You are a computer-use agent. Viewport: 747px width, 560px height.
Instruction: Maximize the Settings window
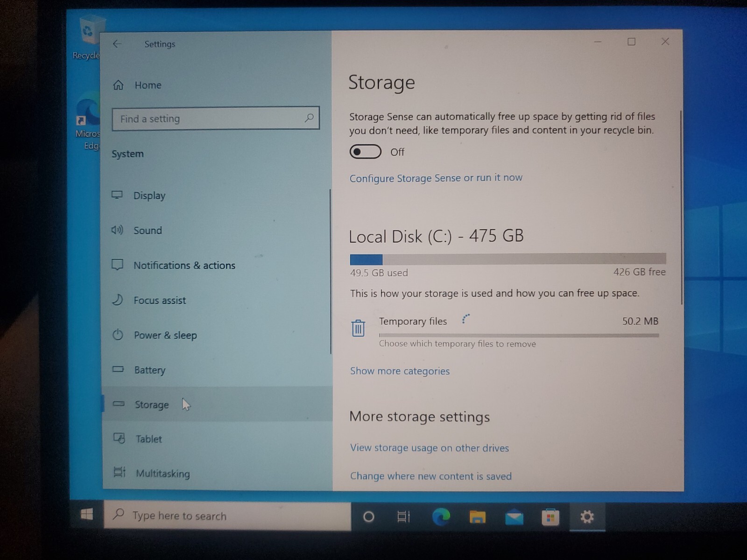(631, 42)
